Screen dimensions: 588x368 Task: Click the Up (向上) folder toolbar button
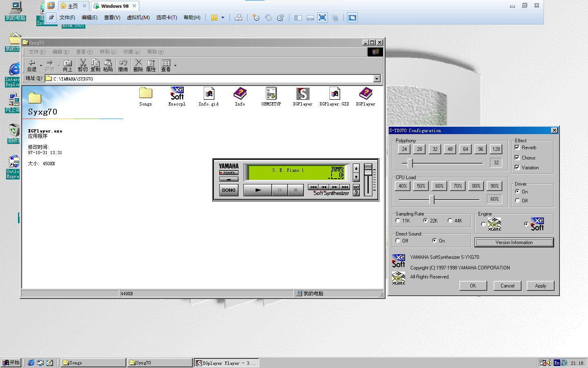click(68, 65)
